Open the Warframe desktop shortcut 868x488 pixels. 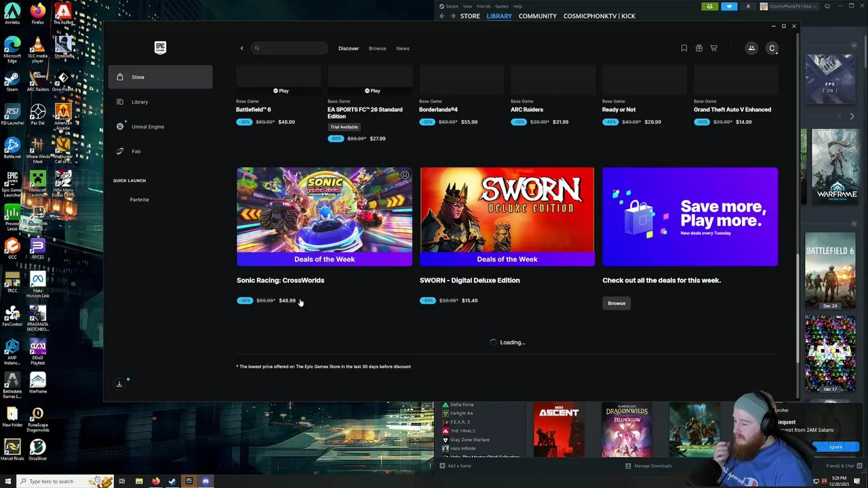38,383
